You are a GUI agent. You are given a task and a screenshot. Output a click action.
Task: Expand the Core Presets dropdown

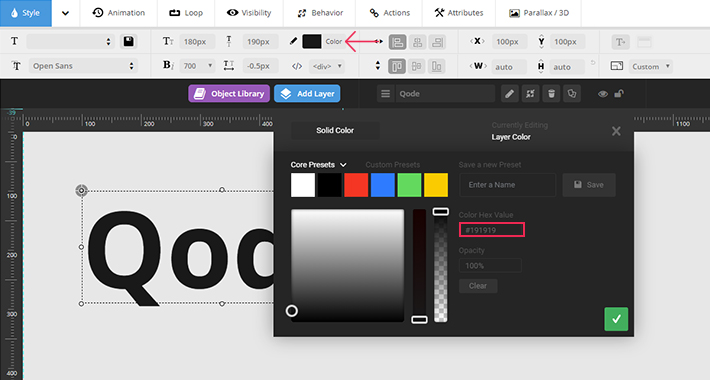point(318,165)
